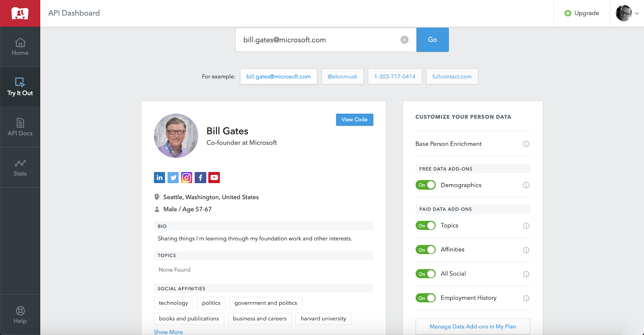Click the API Dashboard title

(74, 13)
